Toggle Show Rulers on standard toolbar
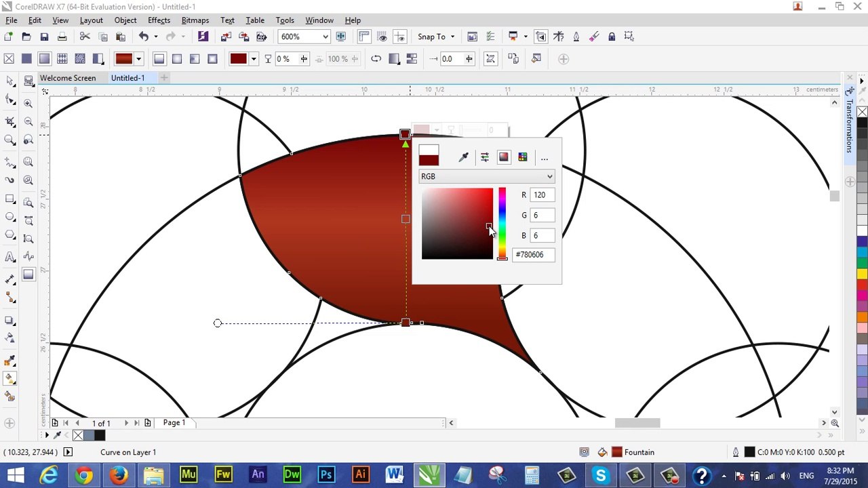The image size is (868, 488). [364, 37]
